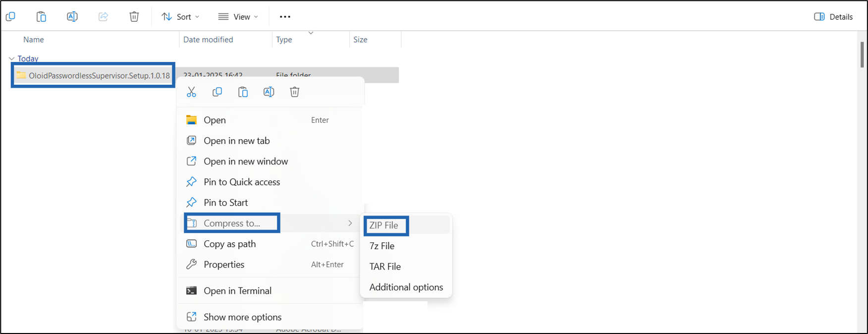868x334 pixels.
Task: Choose Copy as path
Action: pos(270,244)
